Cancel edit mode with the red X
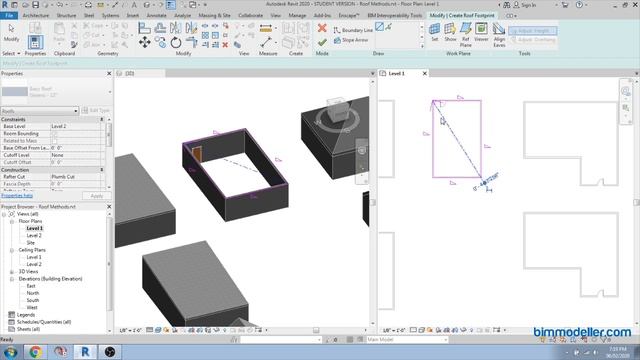Image resolution: width=640 pixels, height=360 pixels. point(322,28)
